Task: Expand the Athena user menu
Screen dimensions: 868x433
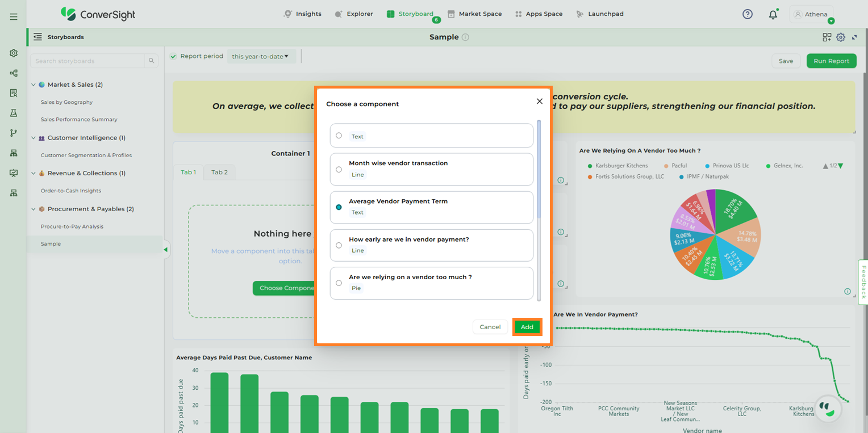Action: pos(811,14)
